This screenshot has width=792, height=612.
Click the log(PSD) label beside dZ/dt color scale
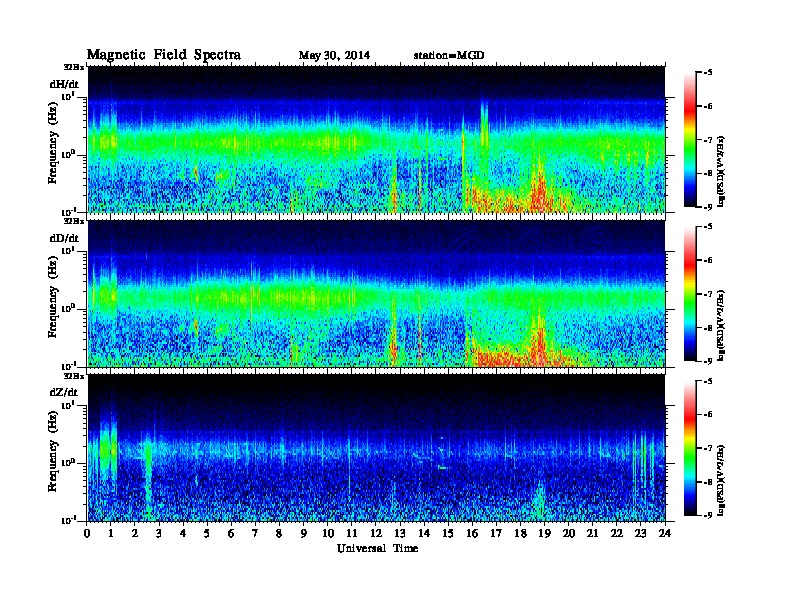pos(722,480)
